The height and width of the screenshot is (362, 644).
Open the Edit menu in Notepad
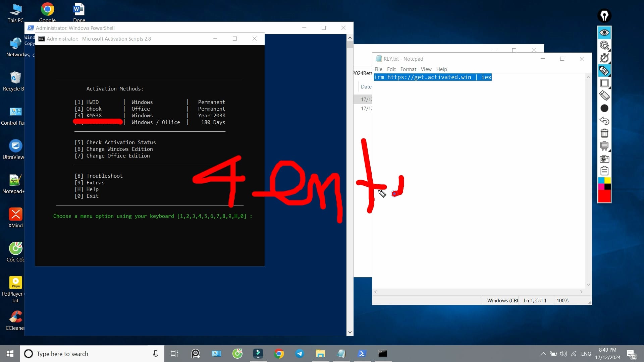point(391,69)
